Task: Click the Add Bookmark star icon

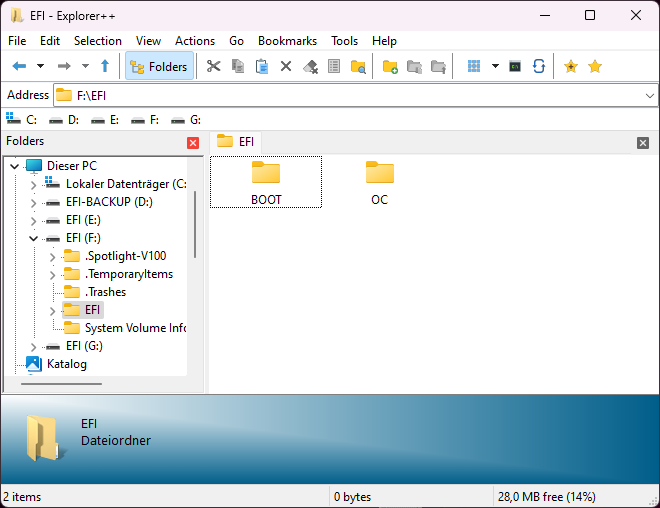Action: click(x=571, y=66)
